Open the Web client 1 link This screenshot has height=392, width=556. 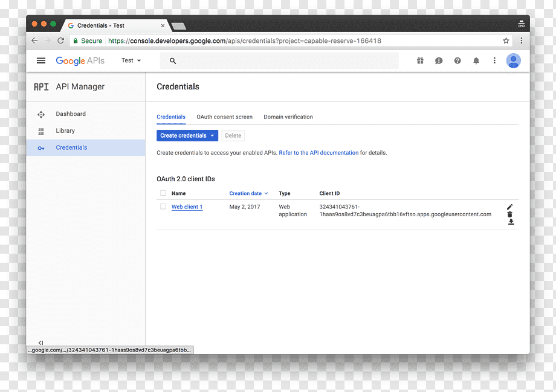[x=187, y=207]
